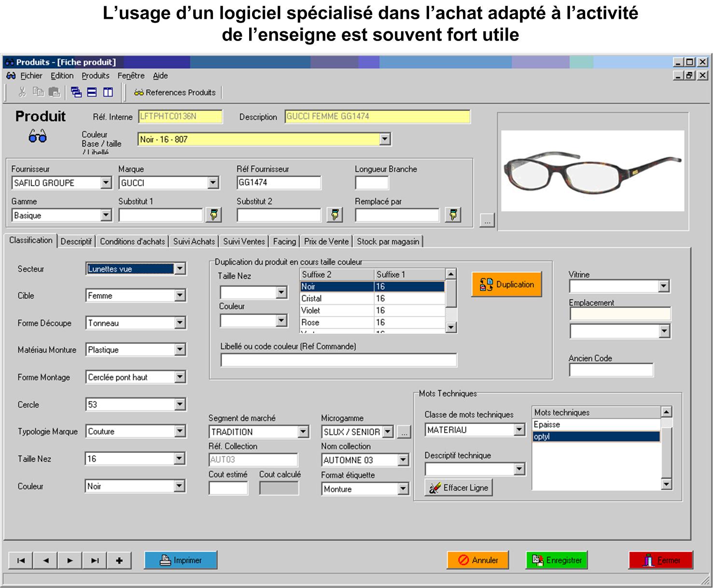Expand the Marque GUCCI dropdown
The width and height of the screenshot is (713, 588).
click(x=213, y=183)
